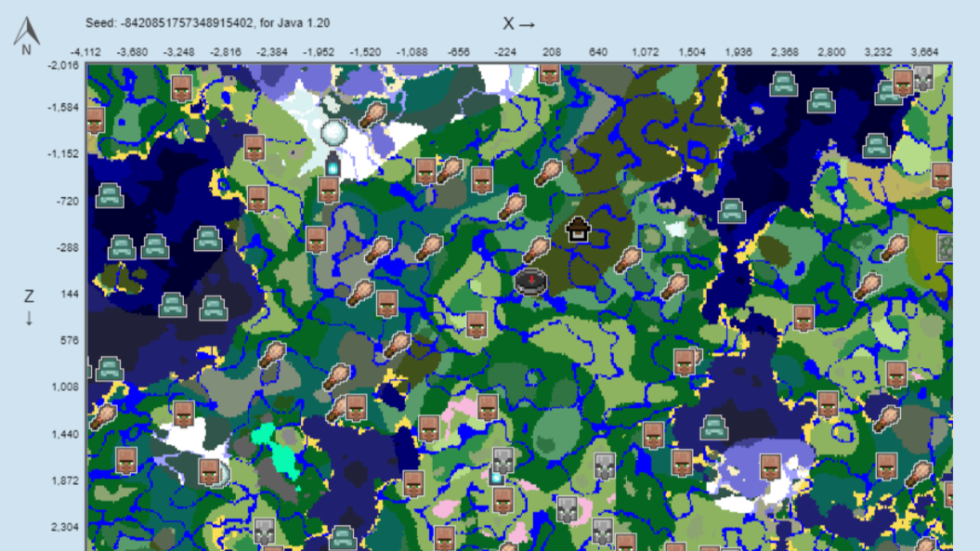Viewport: 980px width, 551px height.
Task: Select the village icon in the top-right corner
Action: 902,84
